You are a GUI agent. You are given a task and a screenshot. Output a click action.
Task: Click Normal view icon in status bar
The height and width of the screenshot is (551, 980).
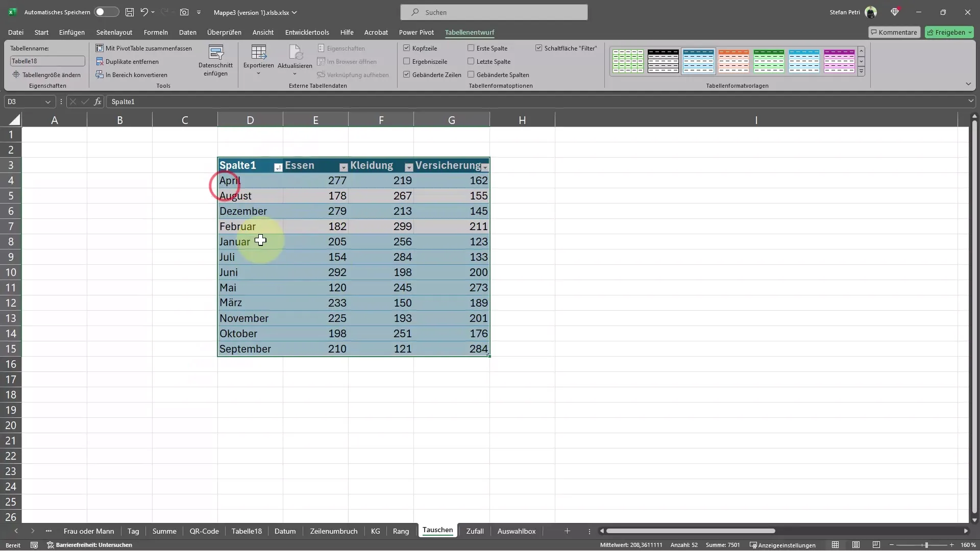(x=835, y=545)
